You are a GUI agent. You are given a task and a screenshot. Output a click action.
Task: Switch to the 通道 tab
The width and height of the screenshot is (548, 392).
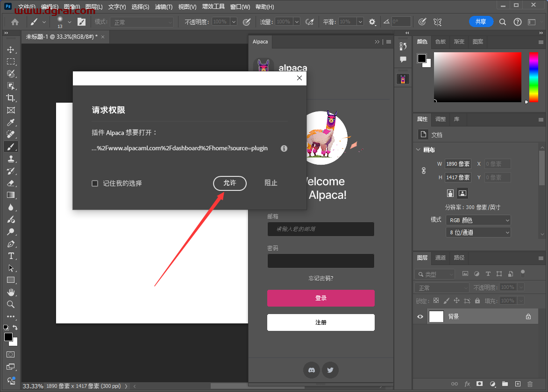click(x=440, y=258)
